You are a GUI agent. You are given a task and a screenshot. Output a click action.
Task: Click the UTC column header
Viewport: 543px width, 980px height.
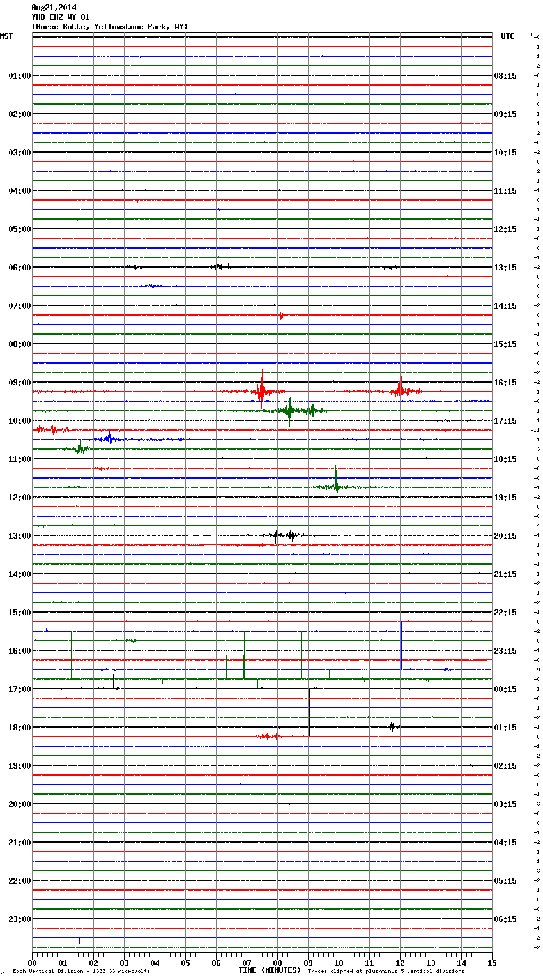(x=508, y=36)
